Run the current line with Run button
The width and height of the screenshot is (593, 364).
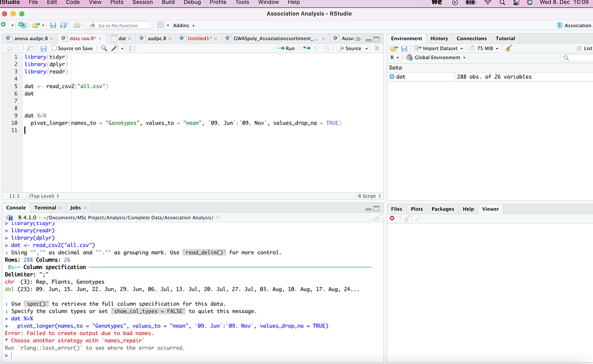point(286,49)
